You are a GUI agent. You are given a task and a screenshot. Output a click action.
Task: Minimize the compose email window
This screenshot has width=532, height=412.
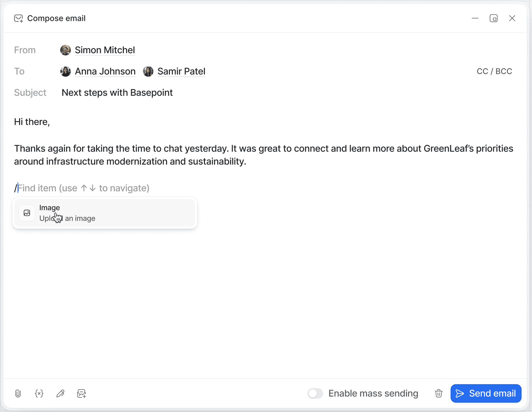point(475,18)
